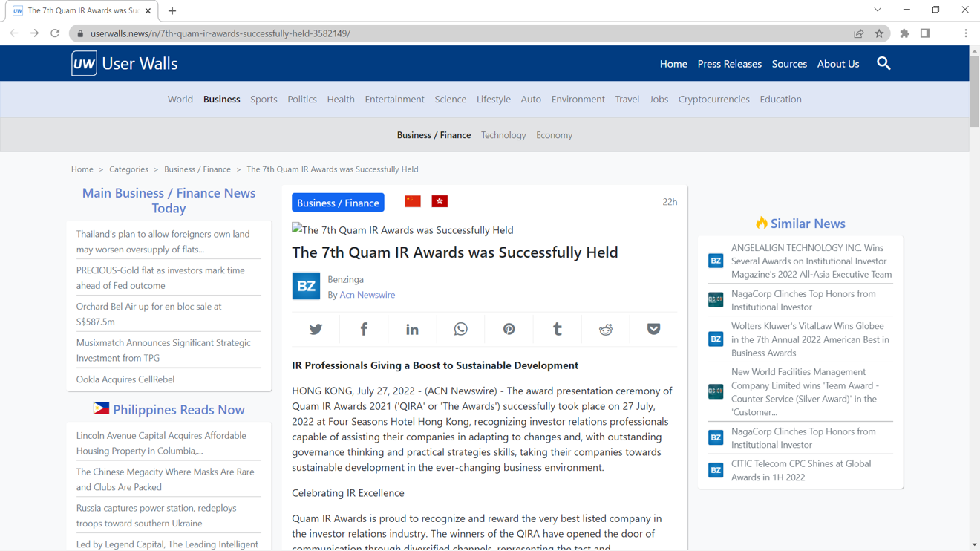Viewport: 980px width, 551px height.
Task: Open Wolters Kluwer VitalLaw similar news
Action: pyautogui.click(x=811, y=339)
